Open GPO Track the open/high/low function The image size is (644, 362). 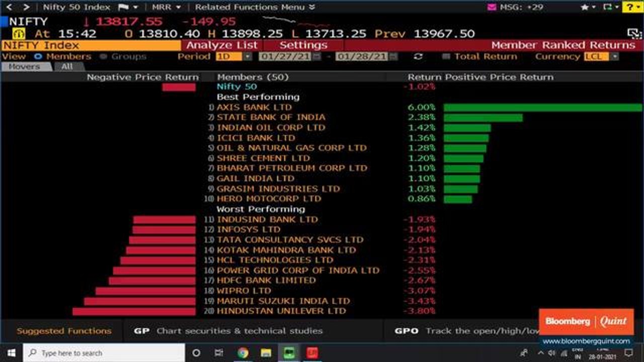[x=466, y=331]
